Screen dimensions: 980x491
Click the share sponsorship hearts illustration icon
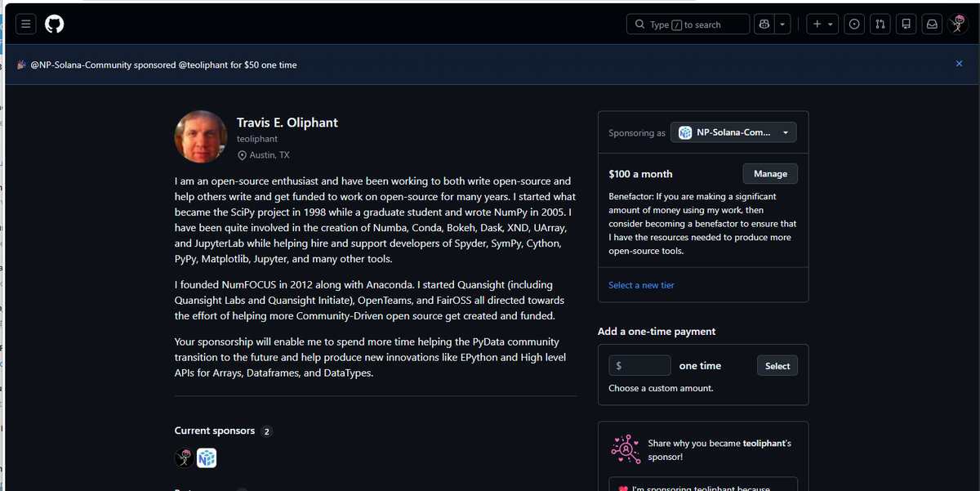coord(626,449)
